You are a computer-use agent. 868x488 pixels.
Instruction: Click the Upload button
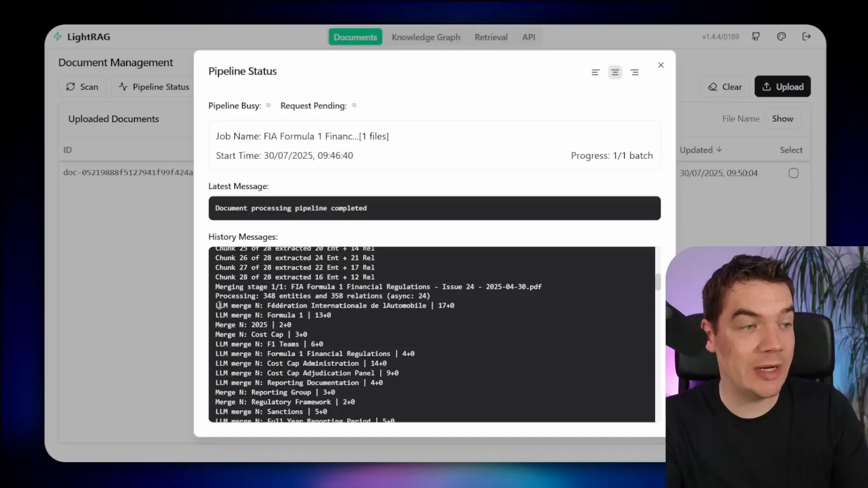(783, 87)
